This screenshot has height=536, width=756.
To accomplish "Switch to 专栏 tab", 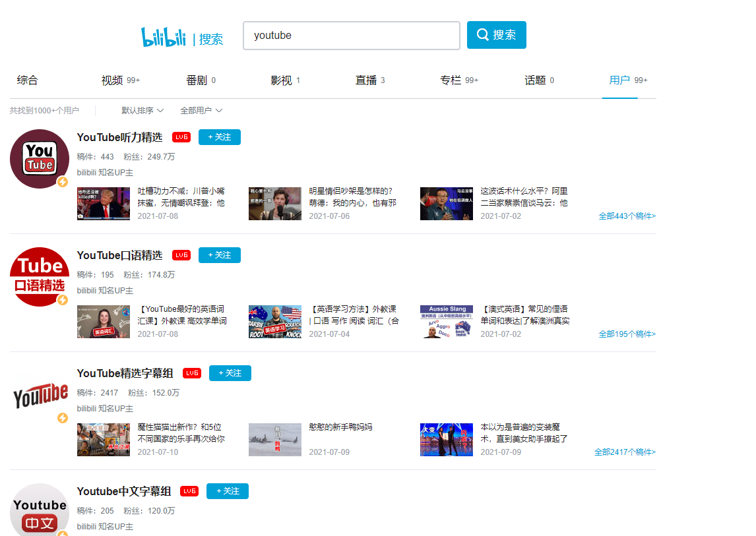I will pos(459,80).
